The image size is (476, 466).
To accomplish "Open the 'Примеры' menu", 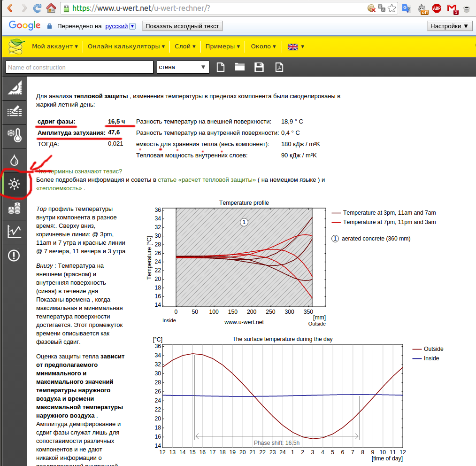I will [x=223, y=47].
